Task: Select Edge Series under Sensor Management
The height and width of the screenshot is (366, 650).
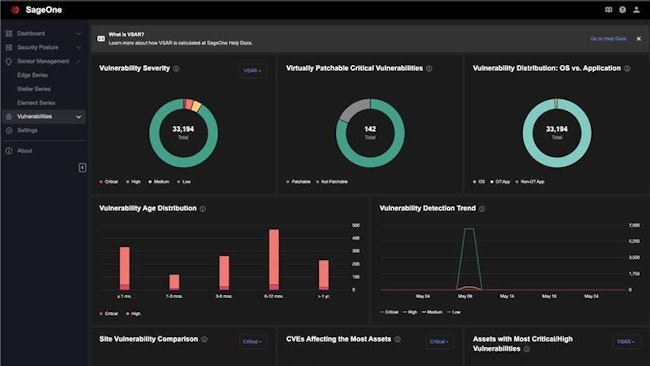Action: coord(32,75)
